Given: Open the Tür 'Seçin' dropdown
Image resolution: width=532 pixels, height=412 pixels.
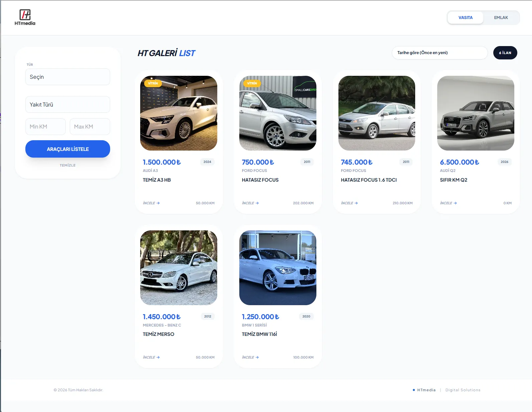Looking at the screenshot, I should (x=68, y=77).
